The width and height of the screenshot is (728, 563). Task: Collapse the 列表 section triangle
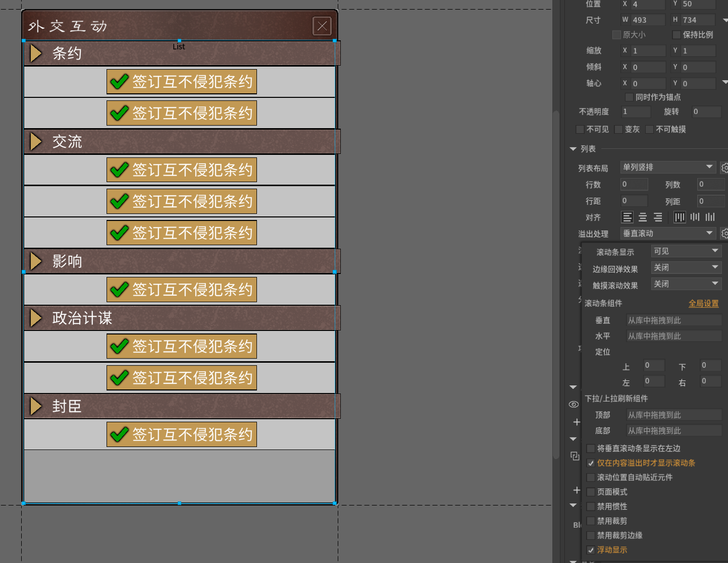click(x=573, y=149)
